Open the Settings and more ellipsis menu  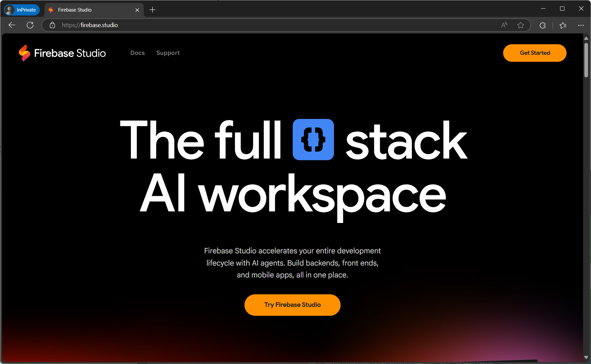pyautogui.click(x=581, y=25)
